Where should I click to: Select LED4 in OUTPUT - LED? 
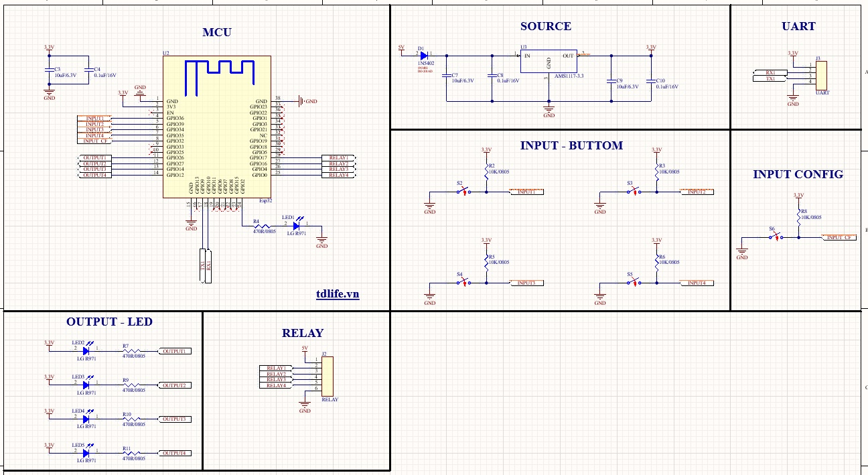[86, 419]
